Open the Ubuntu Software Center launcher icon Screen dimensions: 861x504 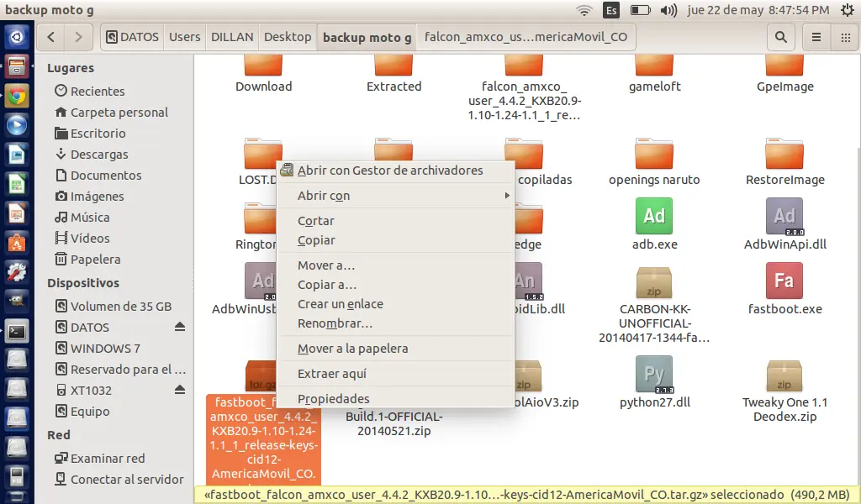(17, 242)
